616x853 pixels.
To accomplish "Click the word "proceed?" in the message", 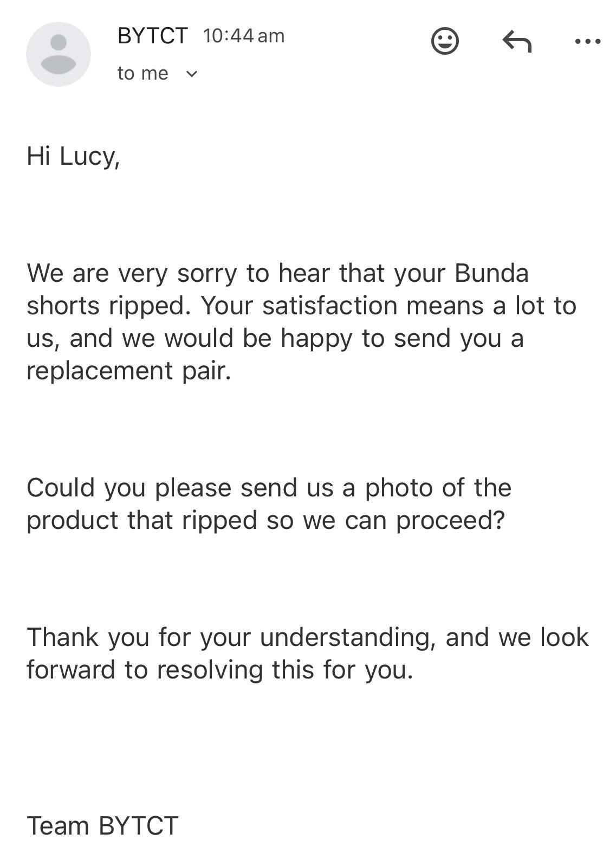I will (x=450, y=520).
